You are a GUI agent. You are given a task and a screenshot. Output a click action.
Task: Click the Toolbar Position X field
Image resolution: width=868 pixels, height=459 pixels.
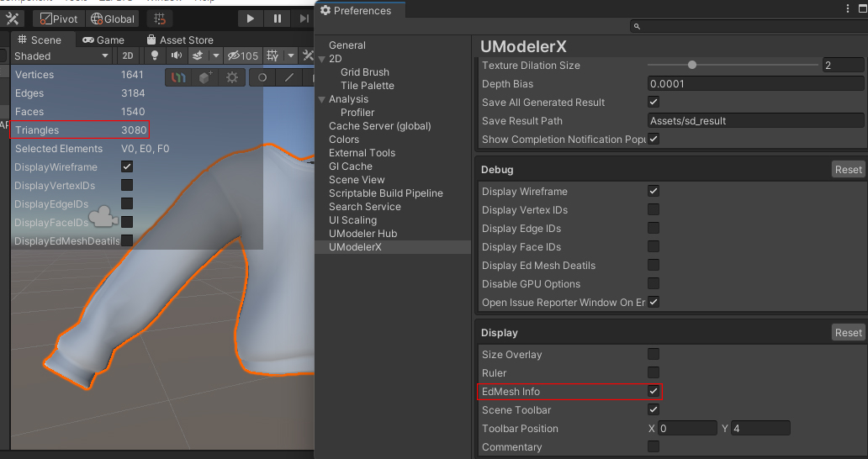[687, 429]
